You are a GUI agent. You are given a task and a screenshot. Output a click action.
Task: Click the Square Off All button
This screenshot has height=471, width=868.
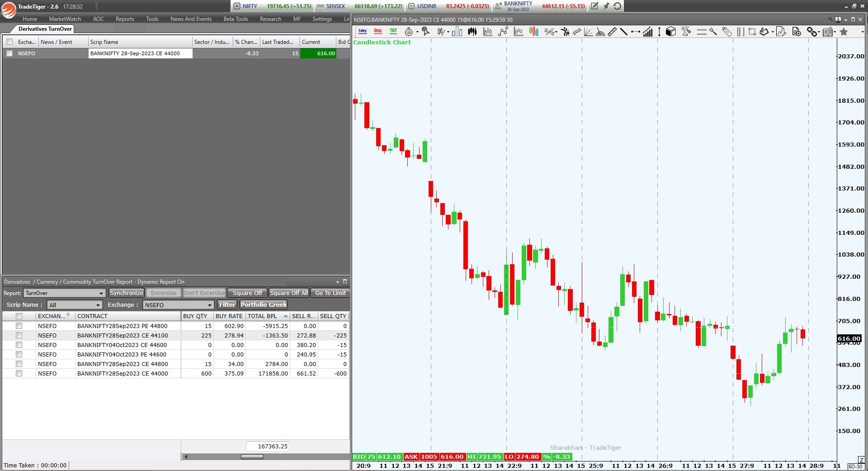289,293
